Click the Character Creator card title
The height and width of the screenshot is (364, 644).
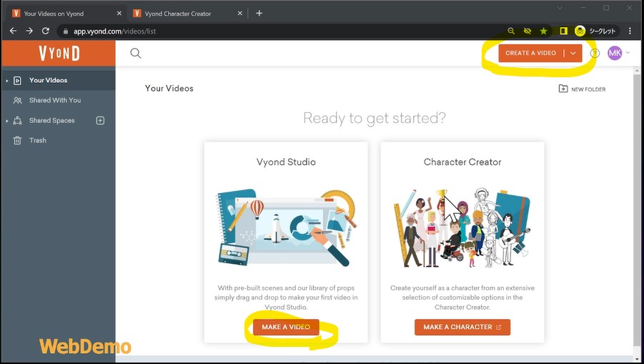462,162
